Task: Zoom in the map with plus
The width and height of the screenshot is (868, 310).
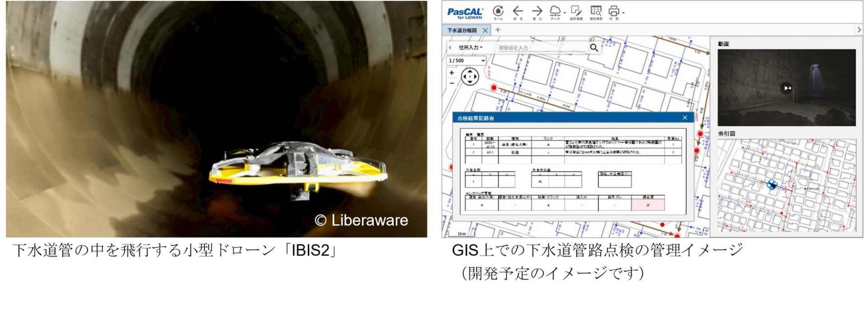Action: coord(452,72)
